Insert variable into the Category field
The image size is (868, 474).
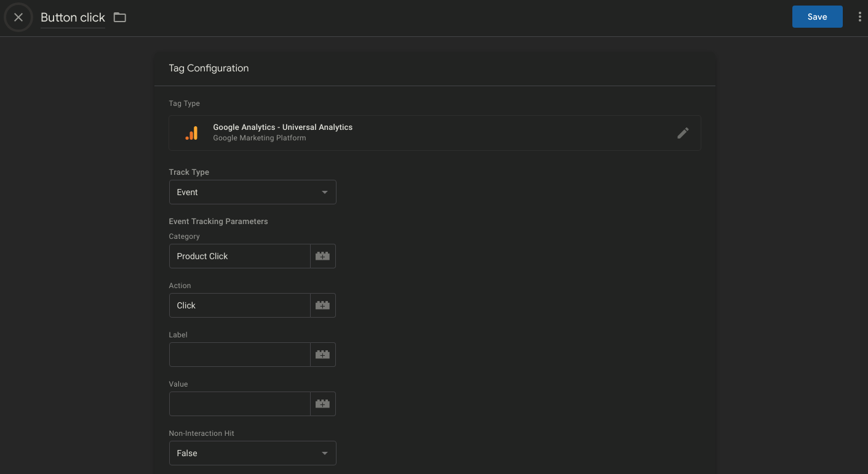click(x=323, y=256)
